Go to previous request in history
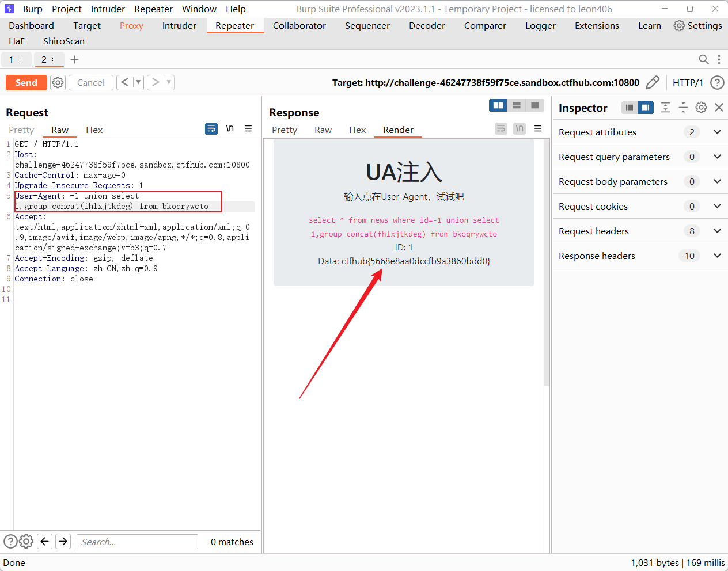This screenshot has width=728, height=571. pyautogui.click(x=124, y=82)
